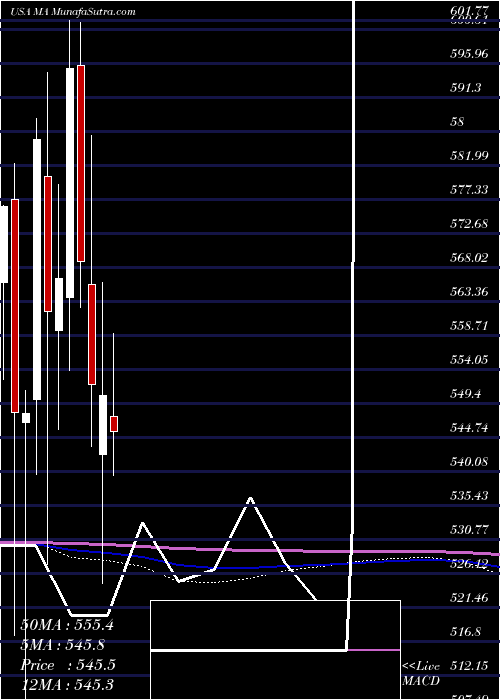Screen dimensions: 500x700
Task: Click the 516.8 price axis label
Action: (x=465, y=632)
